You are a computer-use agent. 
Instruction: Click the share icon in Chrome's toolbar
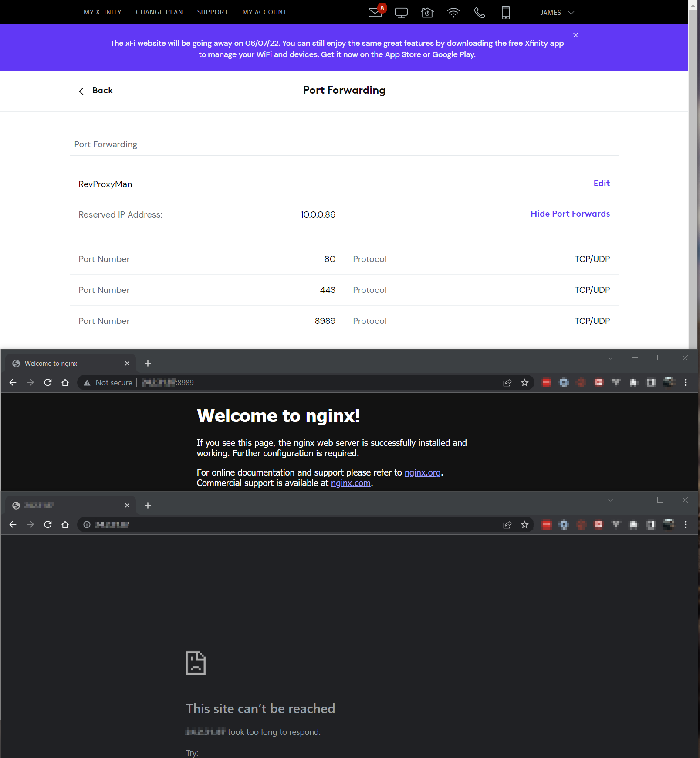click(507, 382)
